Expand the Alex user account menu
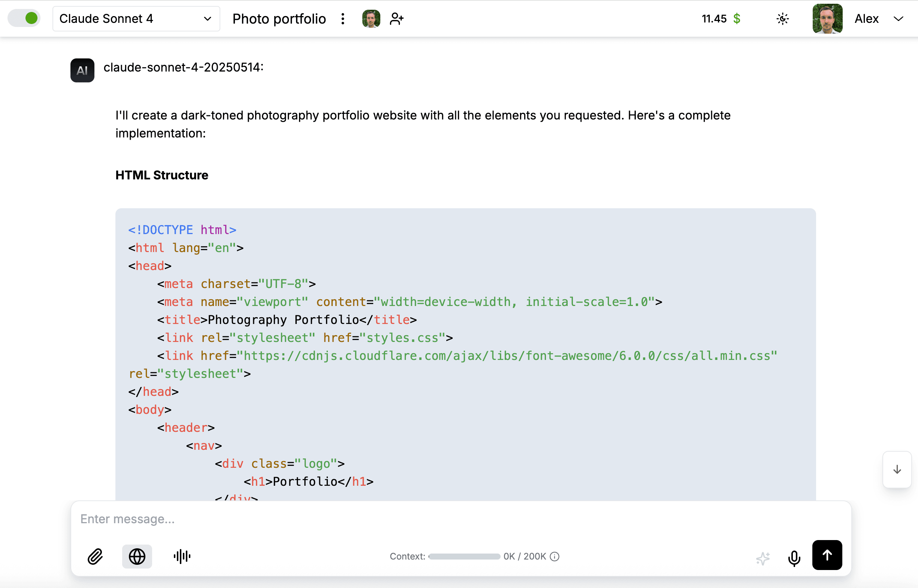The width and height of the screenshot is (918, 588). [x=898, y=19]
